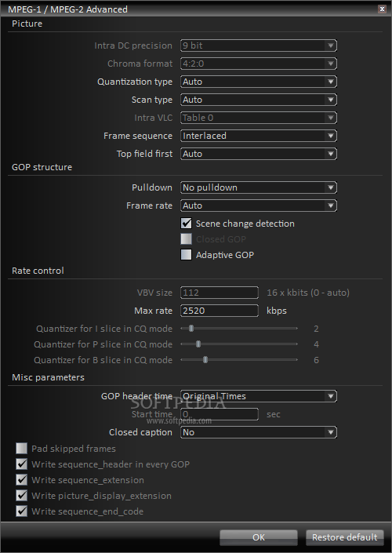
Task: Toggle Write picture_display_extension checkbox
Action: [x=21, y=496]
